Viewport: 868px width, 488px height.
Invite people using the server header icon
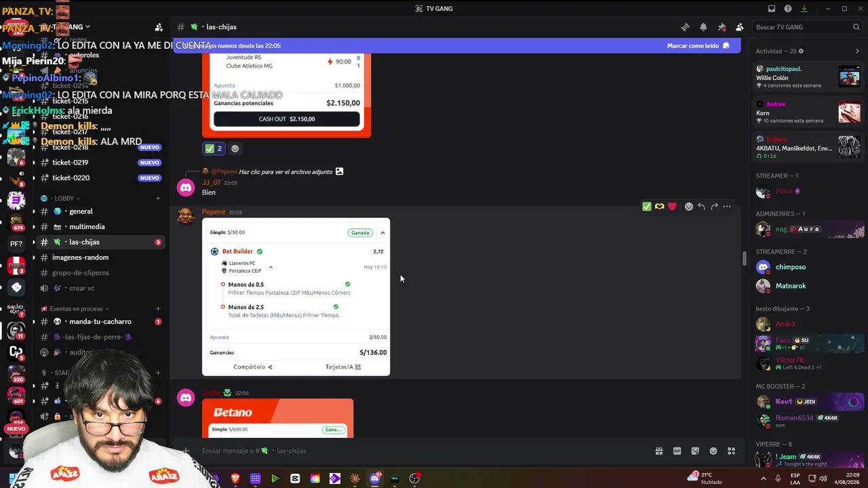coord(159,27)
